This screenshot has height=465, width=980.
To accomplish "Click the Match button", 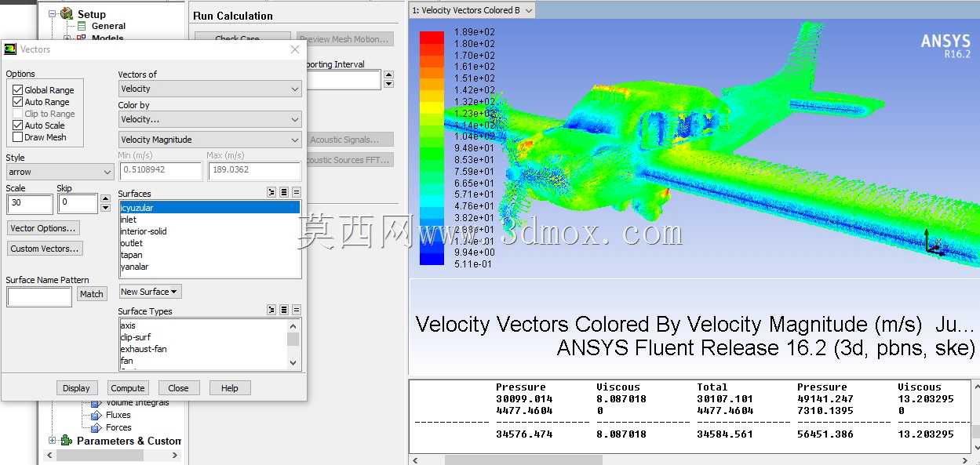I will tap(91, 294).
